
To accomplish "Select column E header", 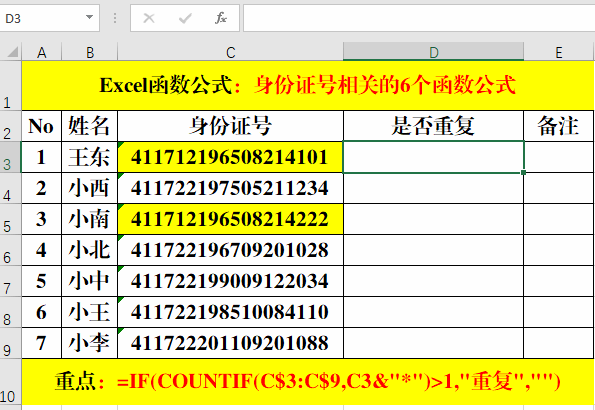I will 559,52.
